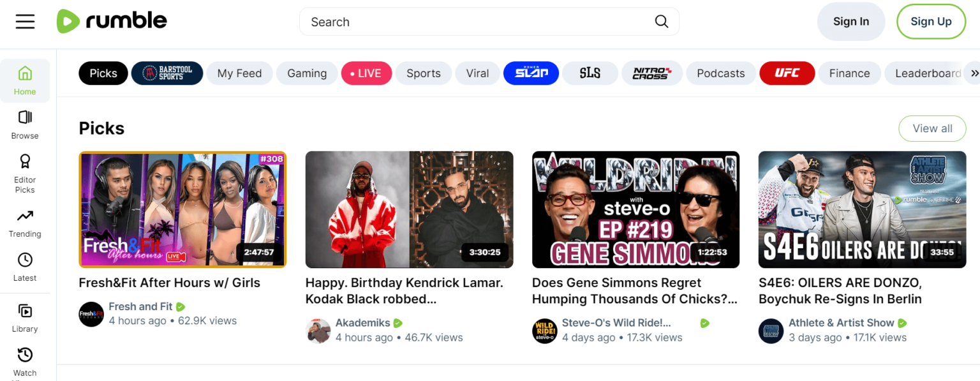
Task: Click inside the Search input field
Action: pyautogui.click(x=447, y=21)
